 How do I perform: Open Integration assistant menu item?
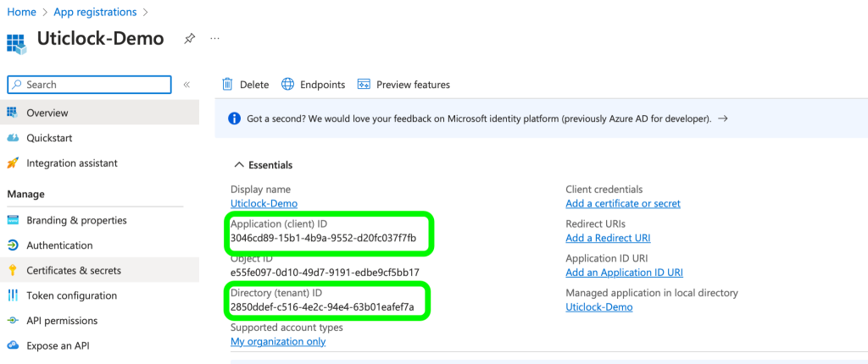point(100,163)
